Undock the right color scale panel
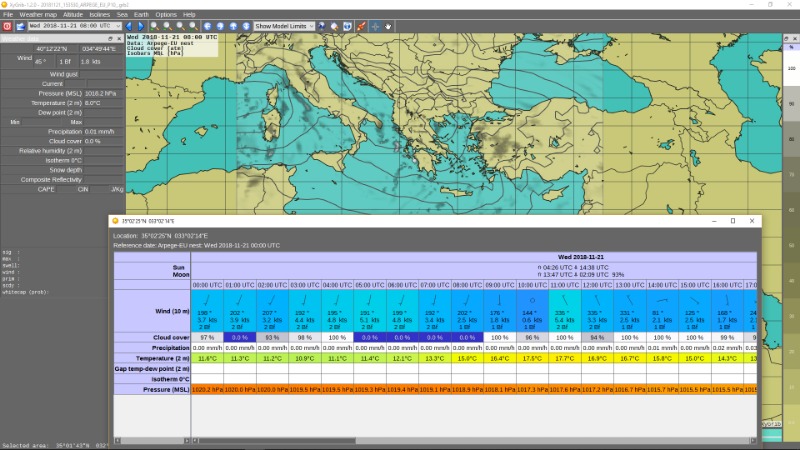This screenshot has height=450, width=800. click(x=786, y=39)
